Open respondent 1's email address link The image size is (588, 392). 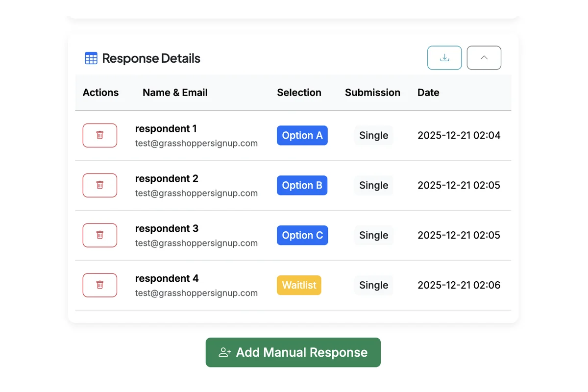(x=196, y=143)
